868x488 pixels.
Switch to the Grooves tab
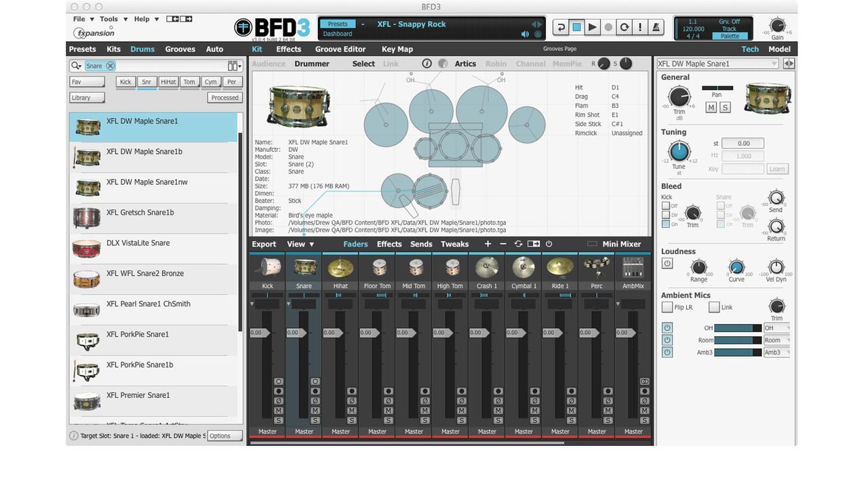(180, 49)
